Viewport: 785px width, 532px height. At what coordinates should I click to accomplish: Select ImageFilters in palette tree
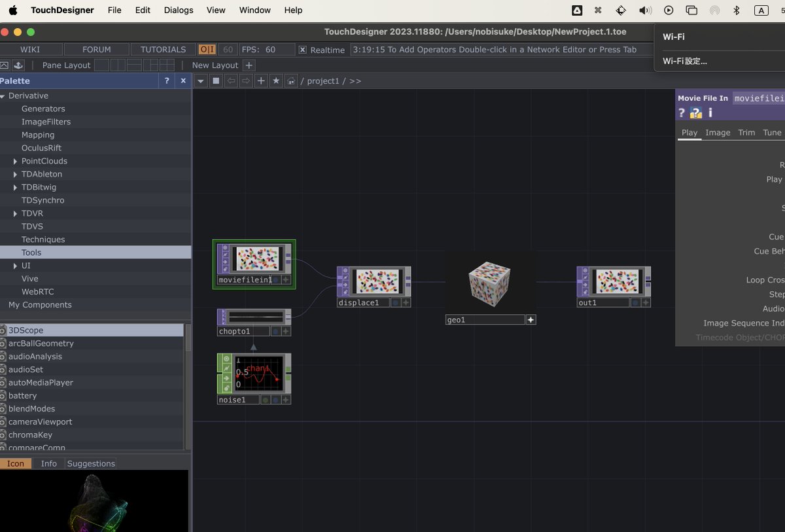click(46, 122)
